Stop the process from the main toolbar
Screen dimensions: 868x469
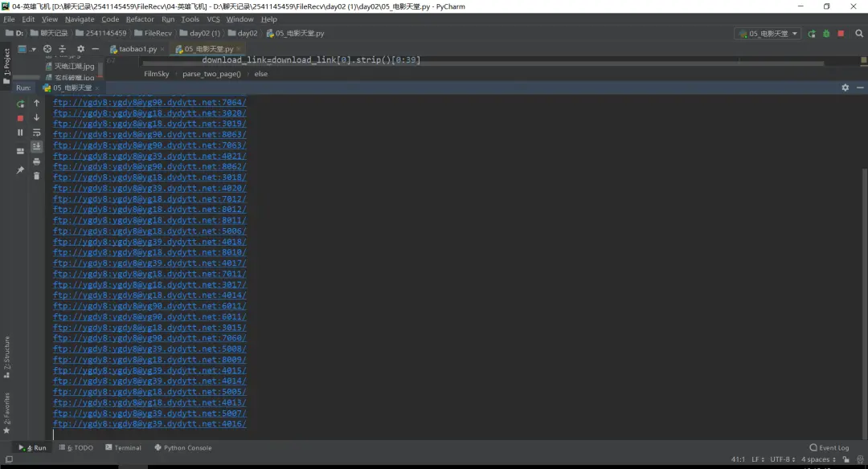[x=841, y=33]
